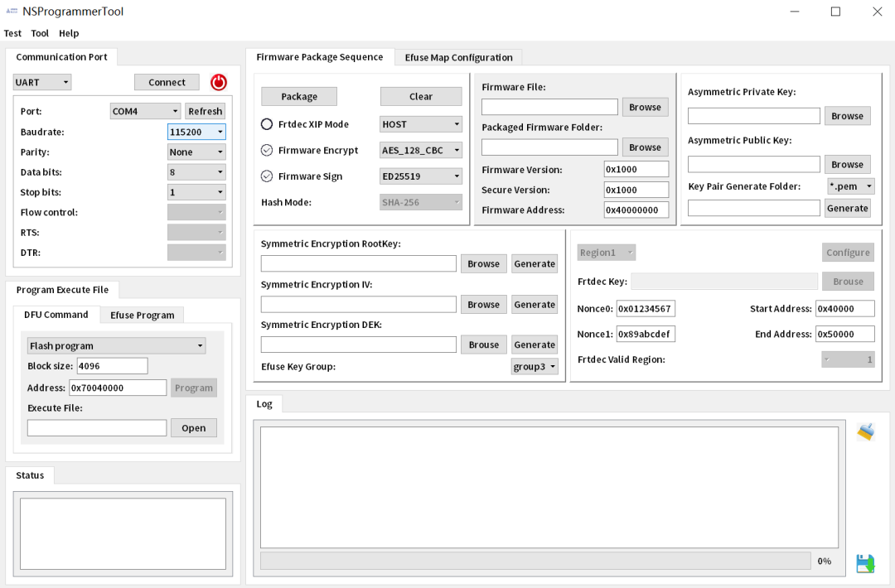Viewport: 895px width, 588px height.
Task: Click the red power icon beside Connect
Action: 218,82
